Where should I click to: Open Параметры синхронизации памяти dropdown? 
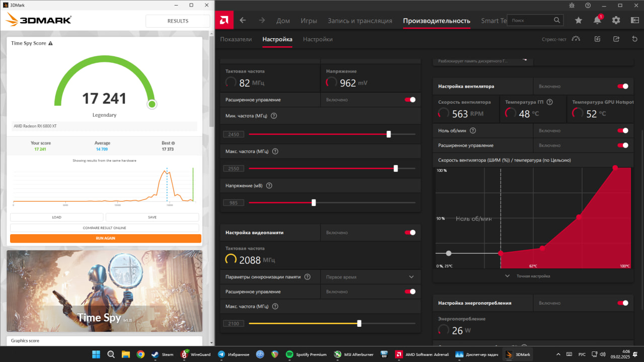(370, 277)
